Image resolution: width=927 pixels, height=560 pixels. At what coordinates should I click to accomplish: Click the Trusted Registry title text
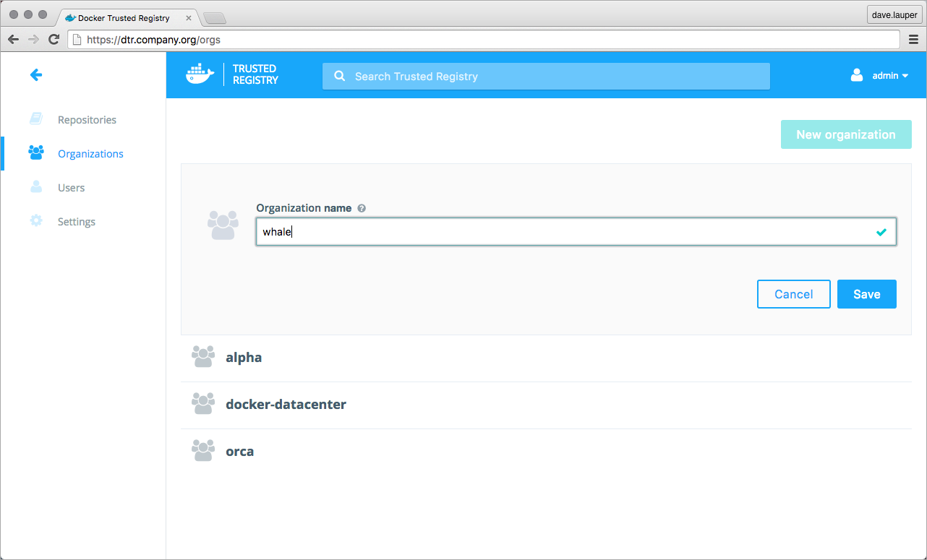255,74
